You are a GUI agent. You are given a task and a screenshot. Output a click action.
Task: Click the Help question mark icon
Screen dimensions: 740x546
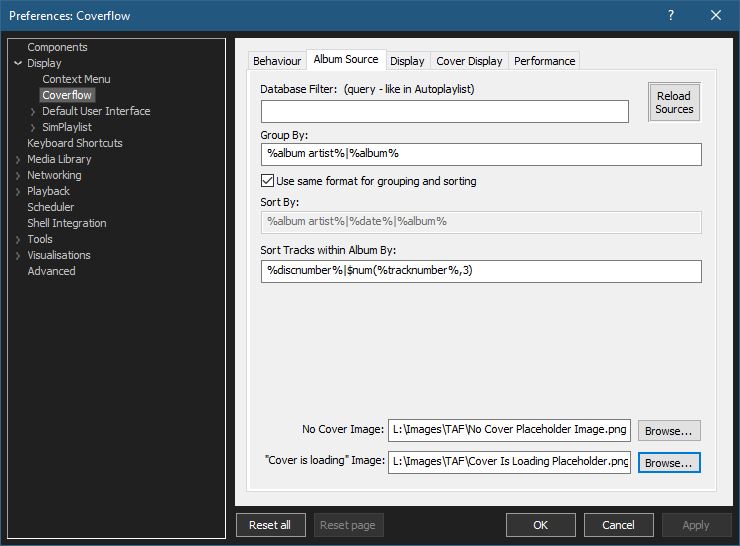[x=671, y=15]
